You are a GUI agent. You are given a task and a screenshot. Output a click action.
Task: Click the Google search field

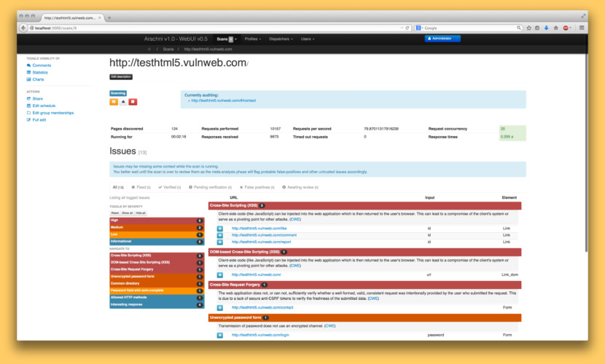469,28
